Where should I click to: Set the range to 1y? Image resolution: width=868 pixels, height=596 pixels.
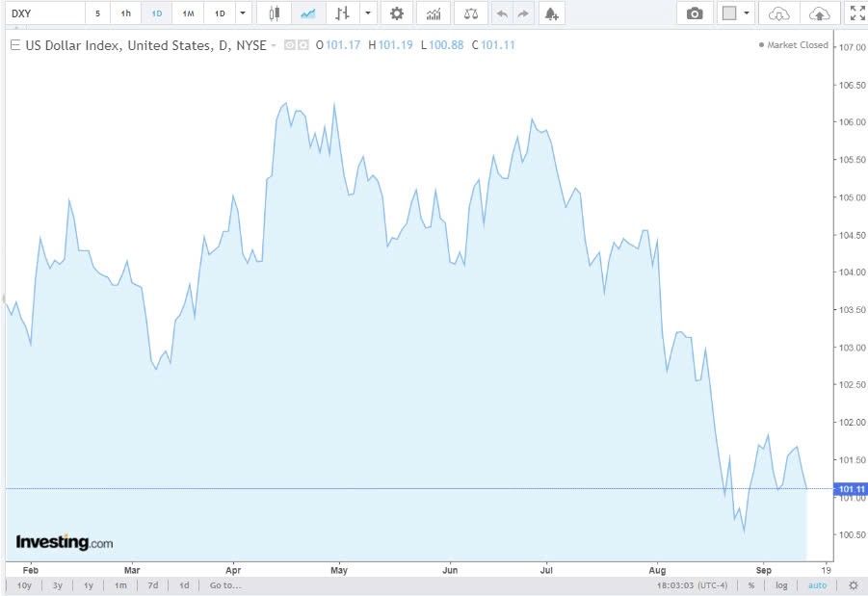(89, 585)
